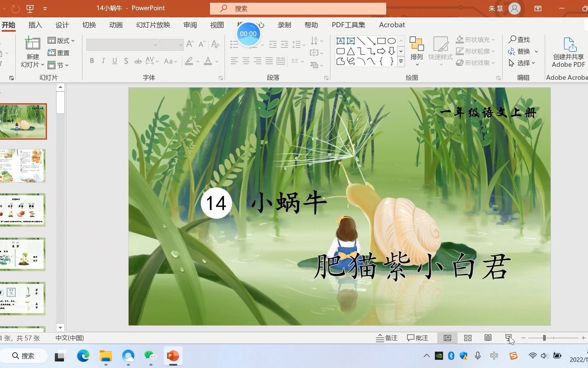Image resolution: width=588 pixels, height=368 pixels.
Task: Switch to the Transitions (切换) tab
Action: (x=89, y=25)
